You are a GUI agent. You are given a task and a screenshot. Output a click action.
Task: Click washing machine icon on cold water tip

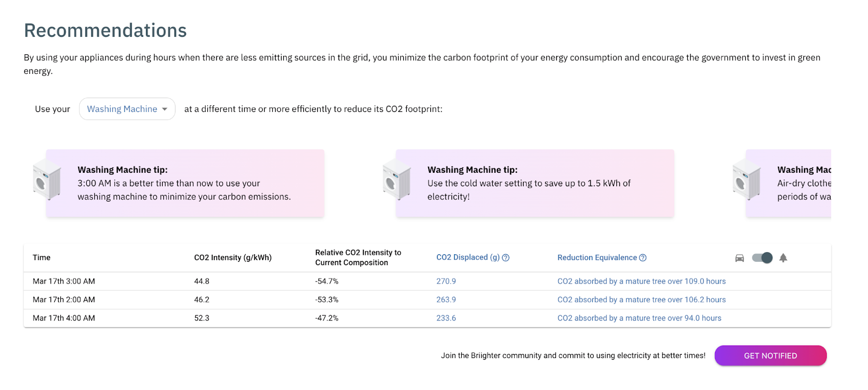pyautogui.click(x=397, y=180)
